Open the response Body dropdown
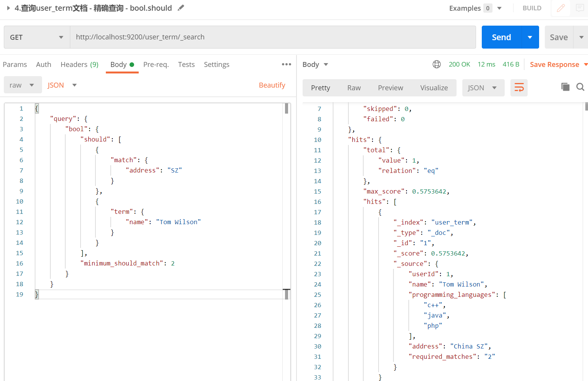The image size is (588, 381). (315, 65)
